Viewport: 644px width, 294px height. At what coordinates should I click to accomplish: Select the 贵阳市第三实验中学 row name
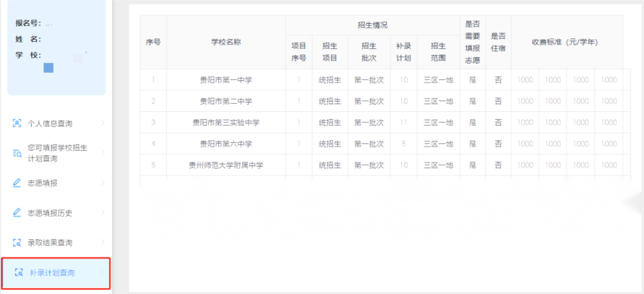point(225,123)
